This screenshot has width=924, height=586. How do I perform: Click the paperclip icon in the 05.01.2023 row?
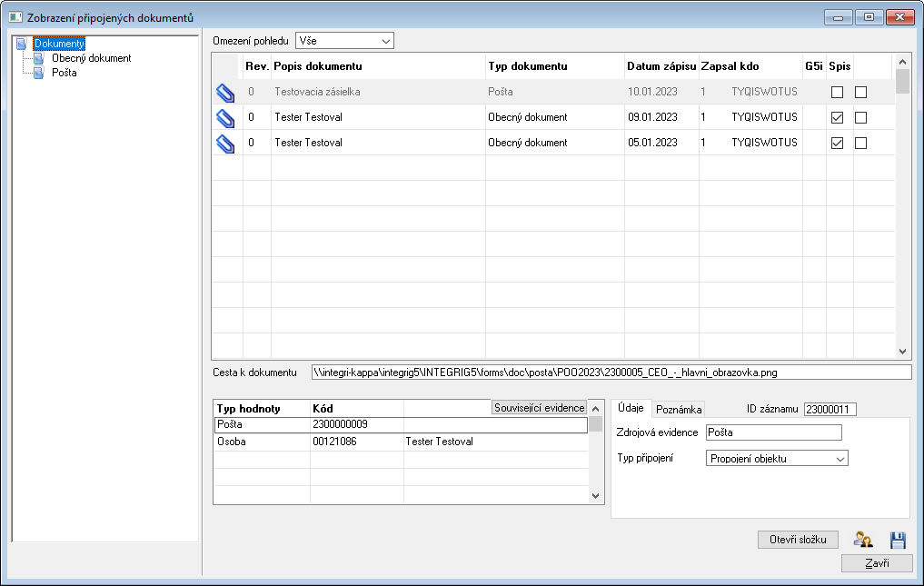point(225,144)
